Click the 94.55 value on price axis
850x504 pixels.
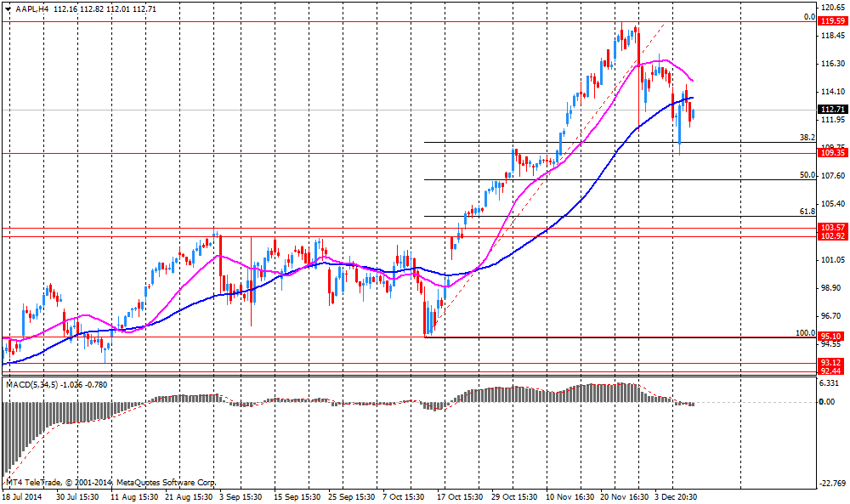[x=833, y=344]
